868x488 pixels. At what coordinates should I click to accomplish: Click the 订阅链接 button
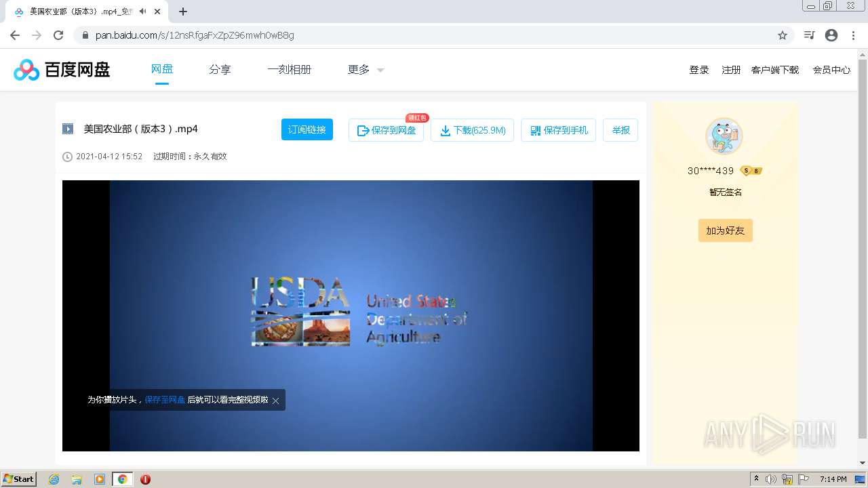pyautogui.click(x=307, y=129)
